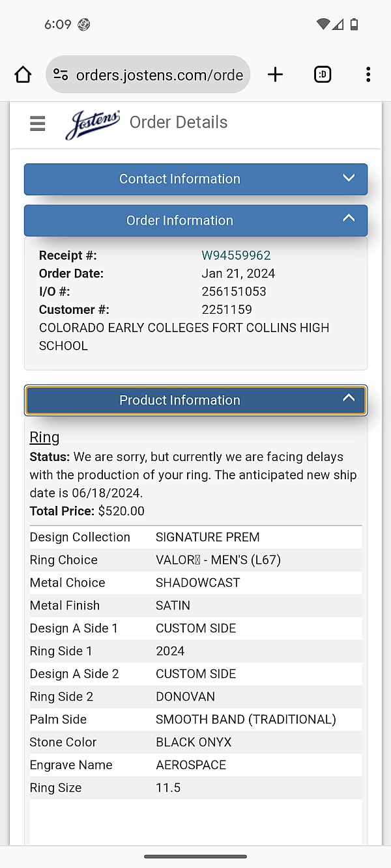Collapse the Order Information chevron
The height and width of the screenshot is (868, 391).
[x=349, y=218]
